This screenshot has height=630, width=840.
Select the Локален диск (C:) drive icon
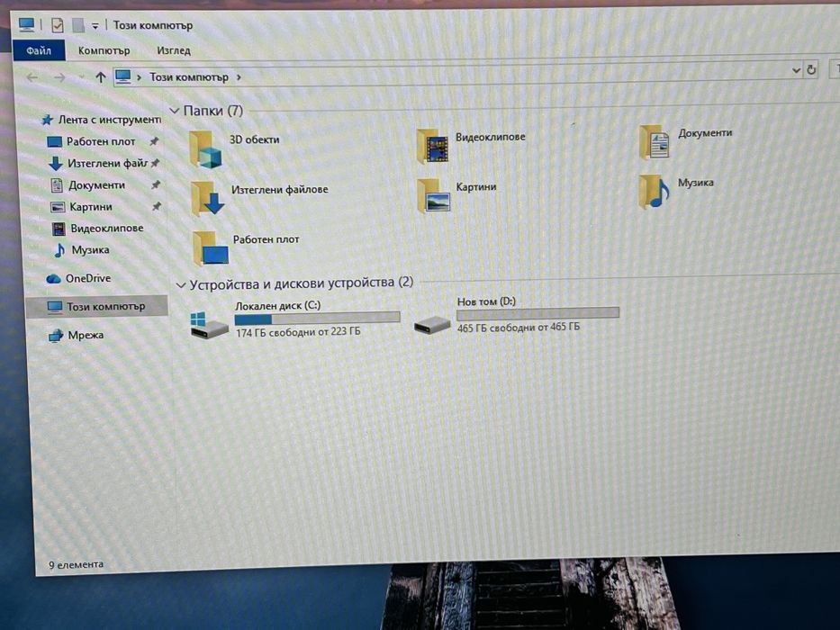pyautogui.click(x=210, y=325)
